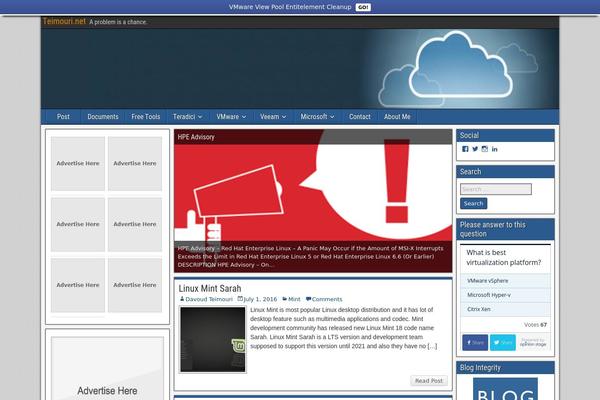Screen dimensions: 600x400
Task: Click the Opinion Stage powered-by logo
Action: click(533, 343)
